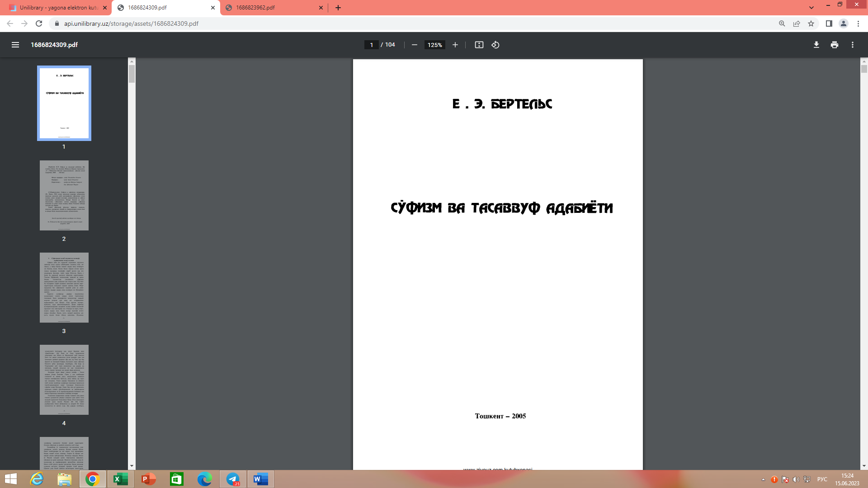
Task: Click the page number input field
Action: [x=371, y=45]
